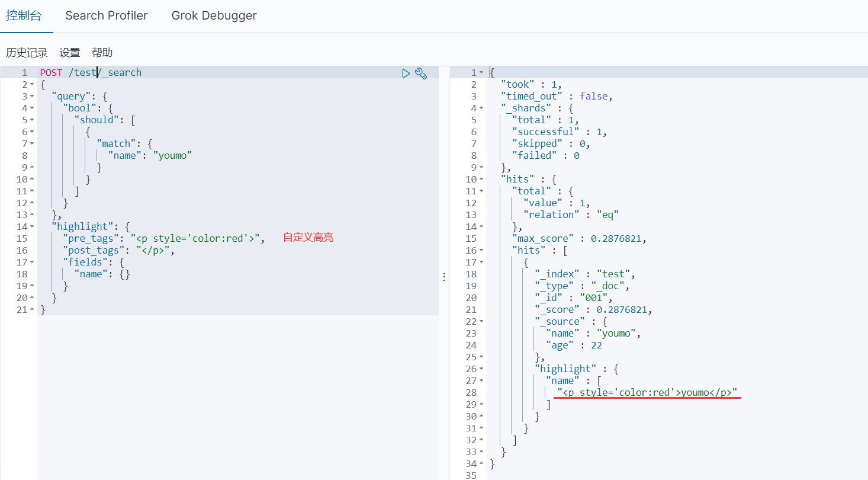Click request line number 15 in gutter
Screen dimensions: 868x480
click(22, 239)
